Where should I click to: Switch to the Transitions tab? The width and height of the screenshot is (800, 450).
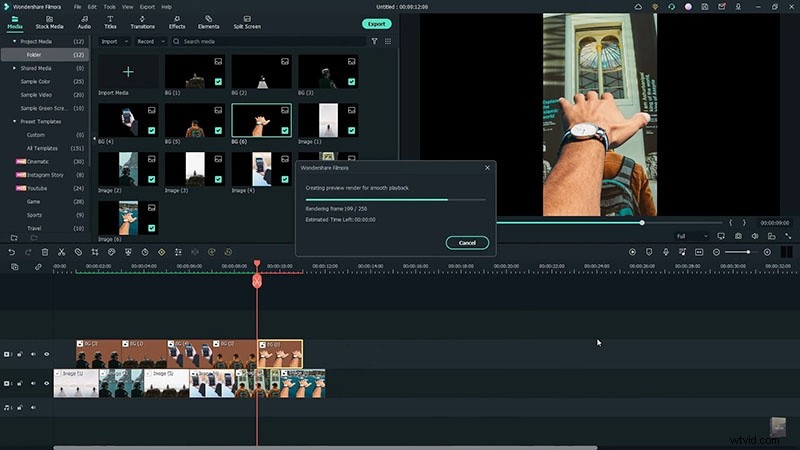coord(142,22)
